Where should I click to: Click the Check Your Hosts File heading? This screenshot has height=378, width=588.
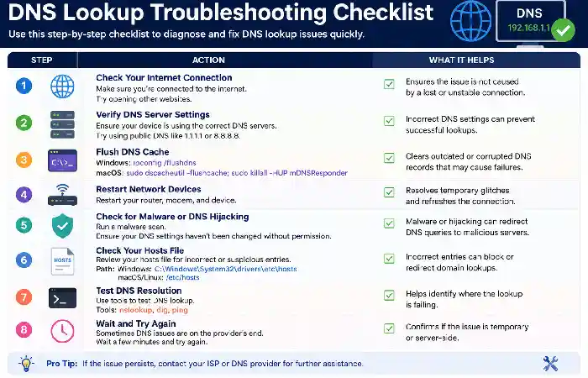pos(140,250)
